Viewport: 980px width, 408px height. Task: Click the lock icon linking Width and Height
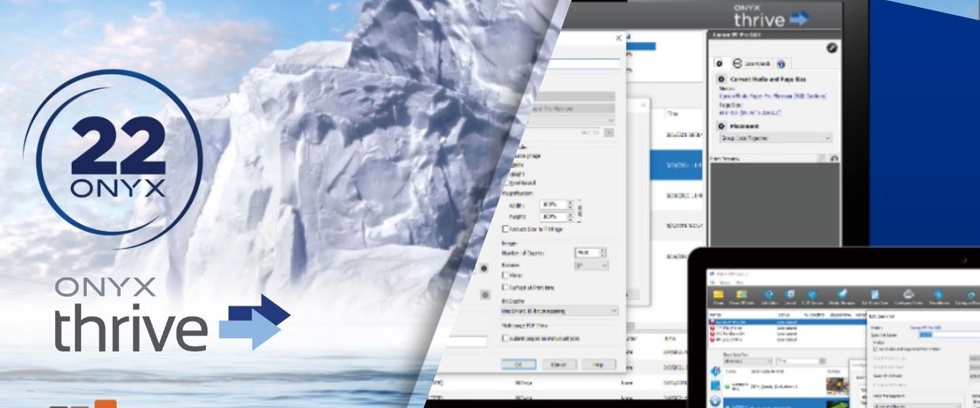pos(580,210)
